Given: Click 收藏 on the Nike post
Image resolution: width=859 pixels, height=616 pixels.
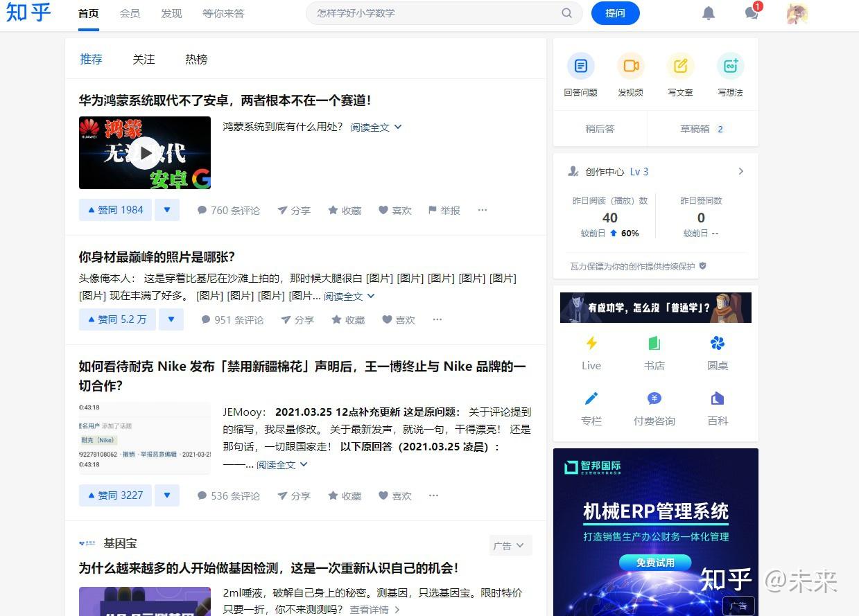Looking at the screenshot, I should tap(345, 495).
